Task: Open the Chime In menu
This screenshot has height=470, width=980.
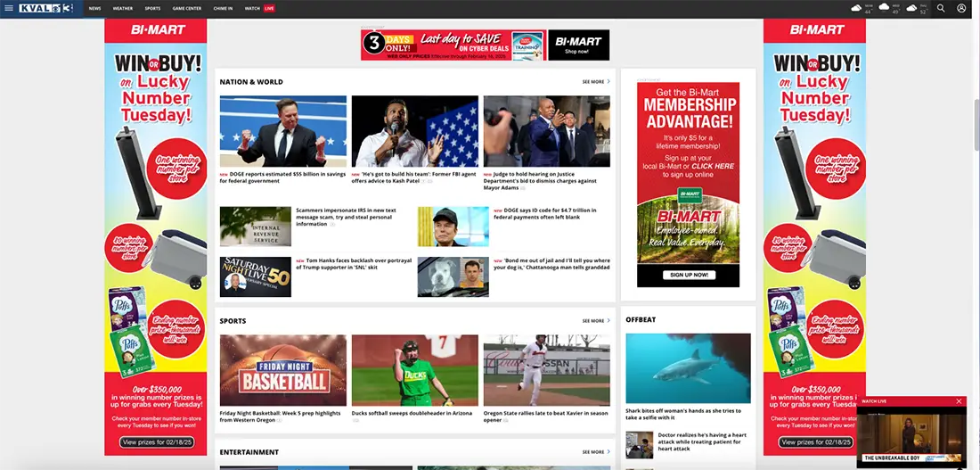Action: click(x=223, y=9)
